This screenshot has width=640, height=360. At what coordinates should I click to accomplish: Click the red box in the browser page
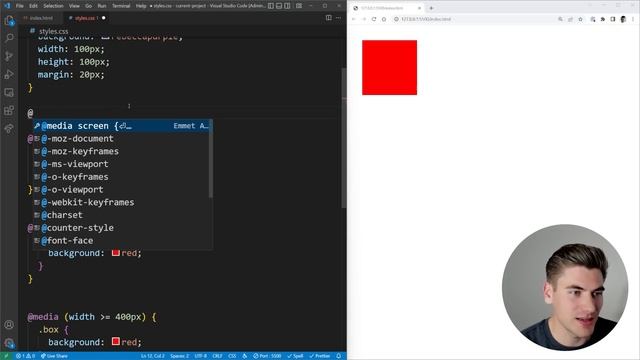(x=389, y=67)
